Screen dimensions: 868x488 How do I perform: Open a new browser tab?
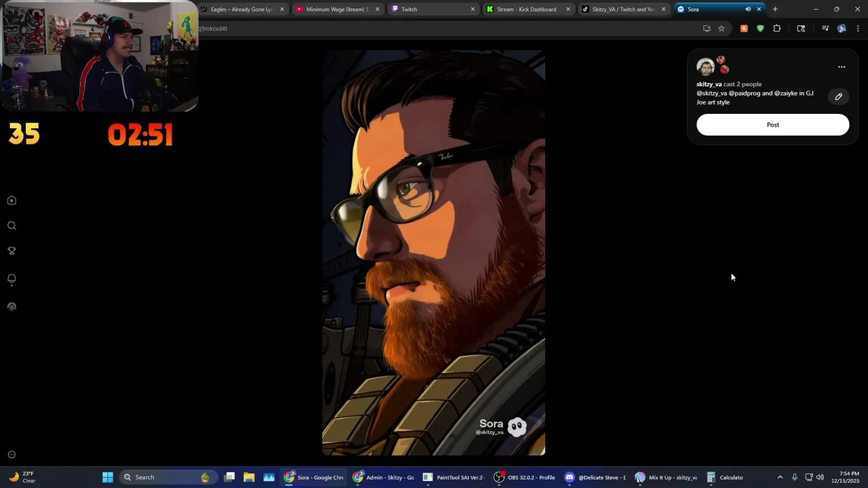click(775, 9)
